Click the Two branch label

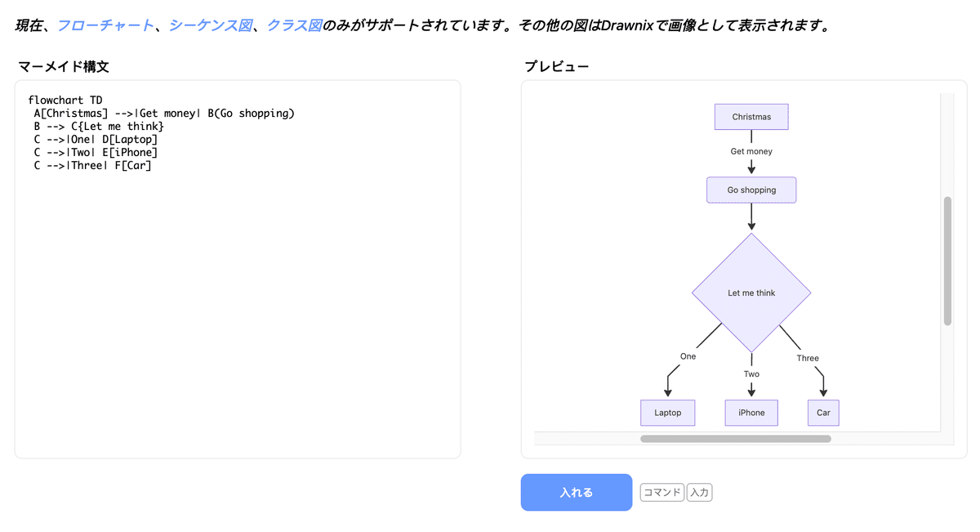(x=751, y=373)
